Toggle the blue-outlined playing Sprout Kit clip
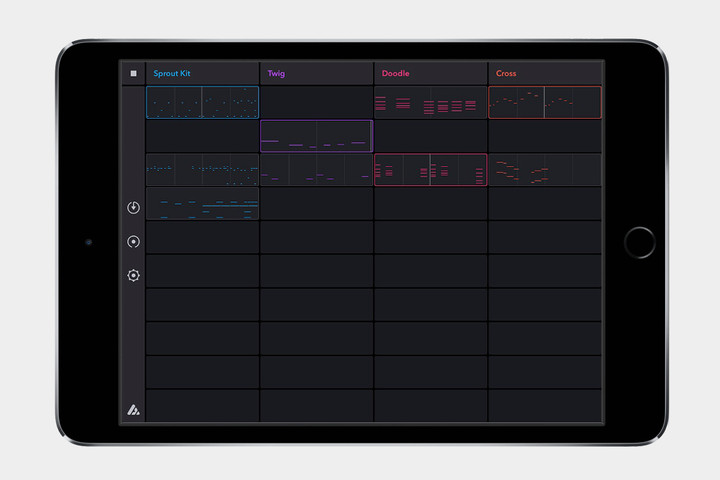 tap(202, 102)
